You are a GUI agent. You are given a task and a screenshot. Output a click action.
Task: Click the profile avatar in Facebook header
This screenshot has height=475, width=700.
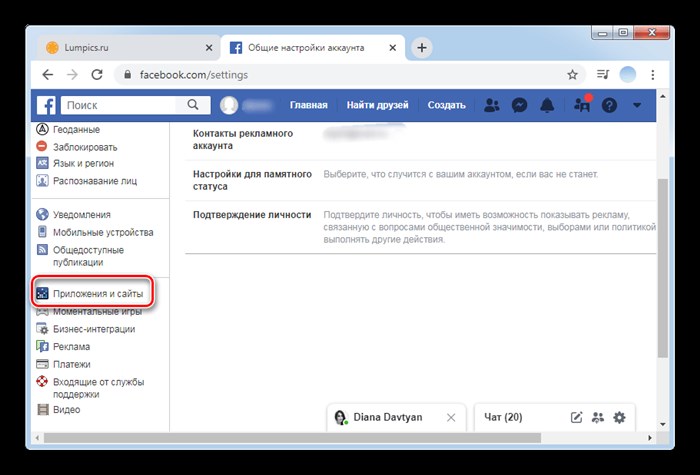229,105
